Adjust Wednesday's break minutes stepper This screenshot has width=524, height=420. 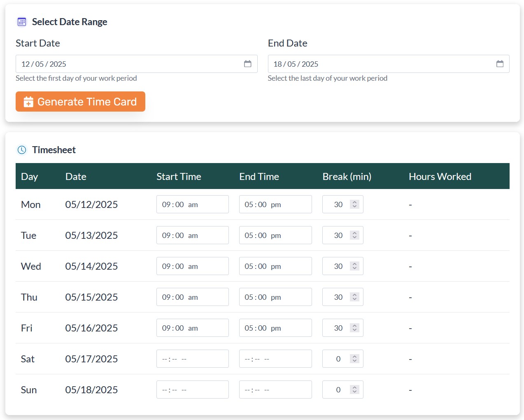click(x=354, y=266)
